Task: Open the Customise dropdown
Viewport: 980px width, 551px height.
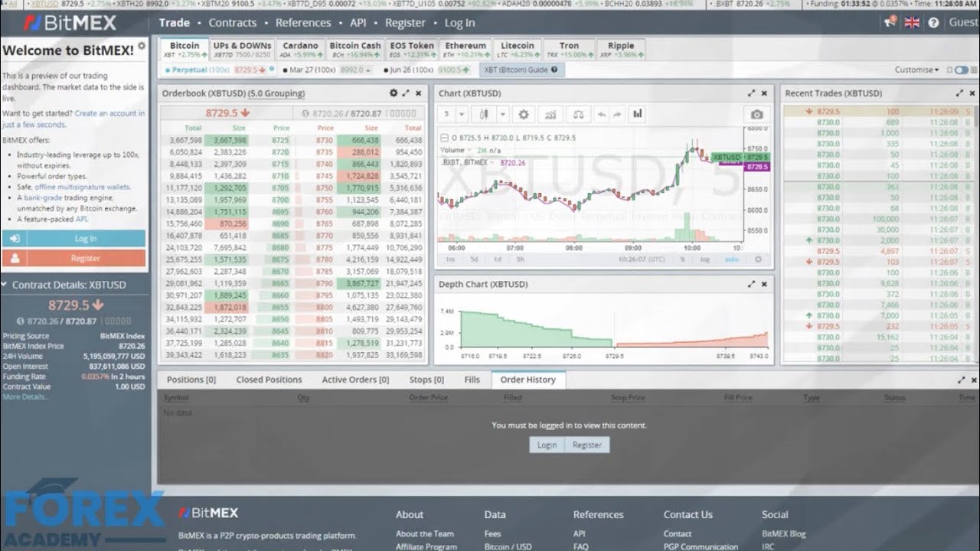Action: (916, 70)
